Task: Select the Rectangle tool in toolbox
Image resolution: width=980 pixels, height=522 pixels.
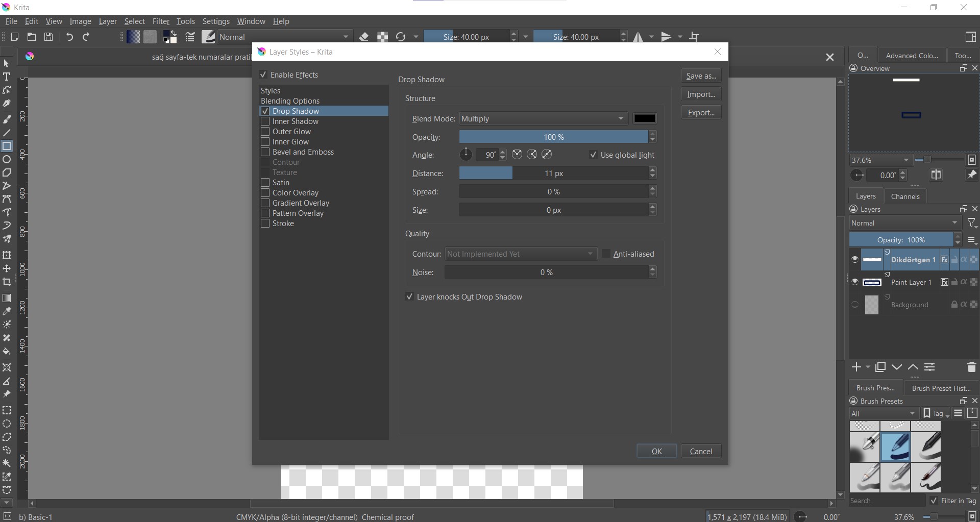Action: 7,146
